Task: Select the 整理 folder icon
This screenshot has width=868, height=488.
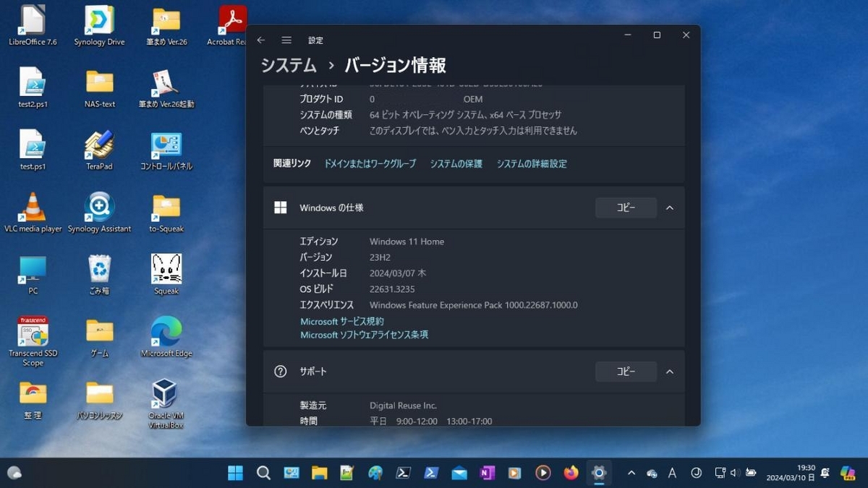Action: 33,400
